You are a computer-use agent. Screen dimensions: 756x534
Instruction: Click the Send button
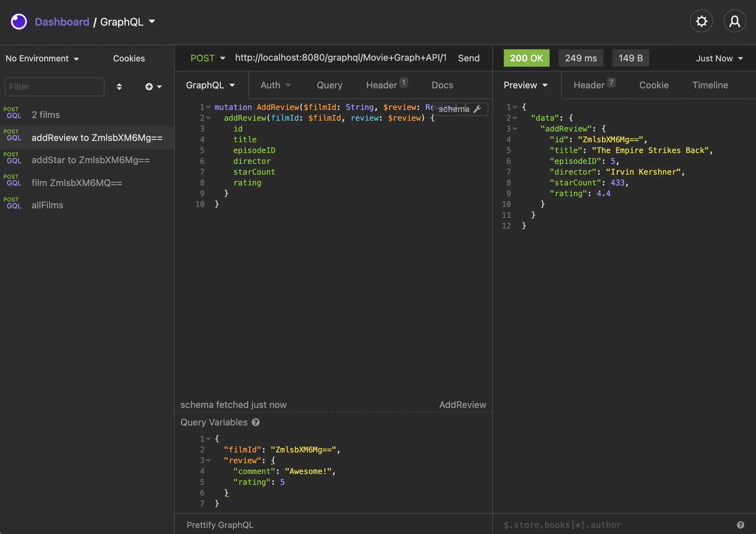pyautogui.click(x=469, y=58)
